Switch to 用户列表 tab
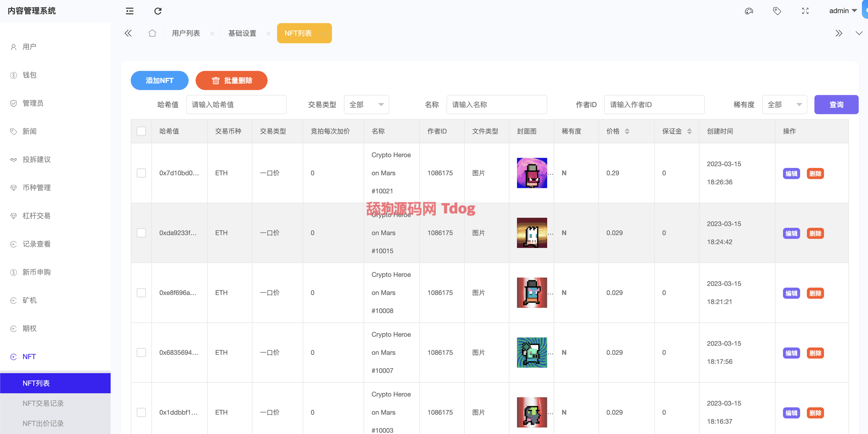 (x=186, y=33)
